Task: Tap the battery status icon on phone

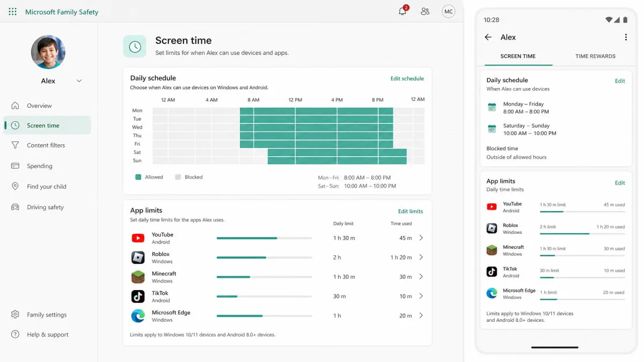Action: tap(625, 20)
